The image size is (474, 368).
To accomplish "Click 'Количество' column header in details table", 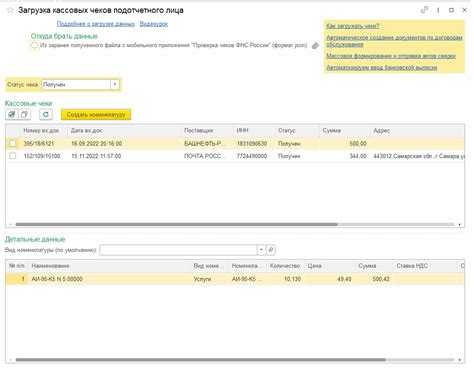I will click(x=285, y=266).
